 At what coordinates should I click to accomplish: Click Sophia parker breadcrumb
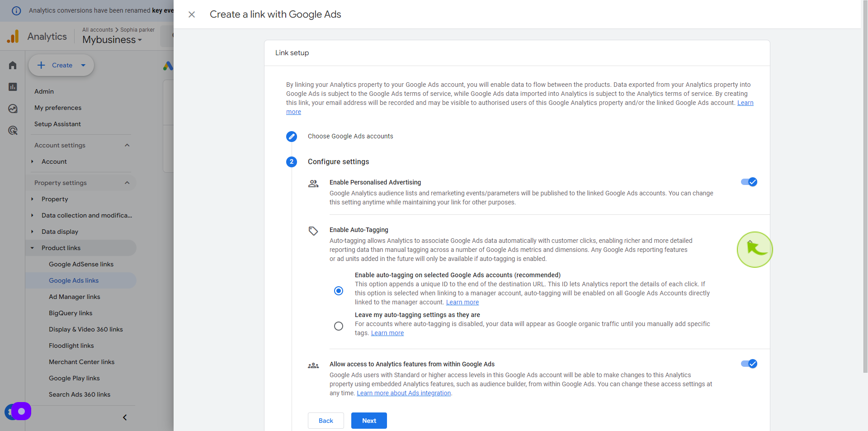click(137, 30)
